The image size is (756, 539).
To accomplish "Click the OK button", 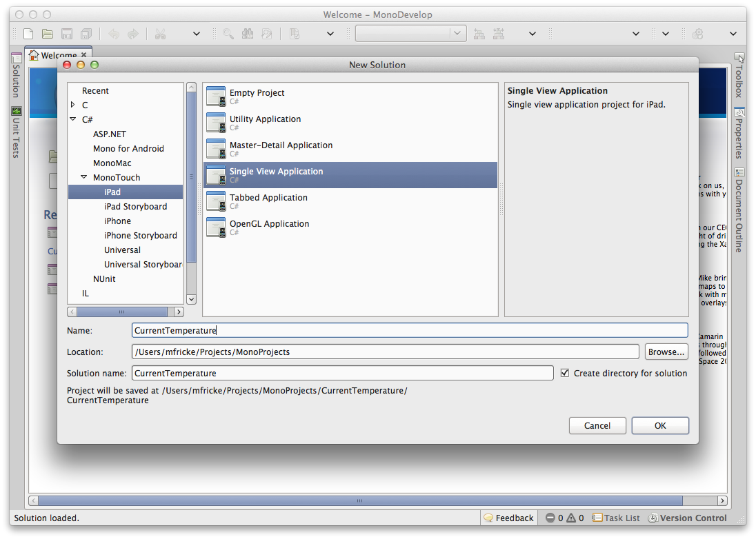I will (660, 425).
